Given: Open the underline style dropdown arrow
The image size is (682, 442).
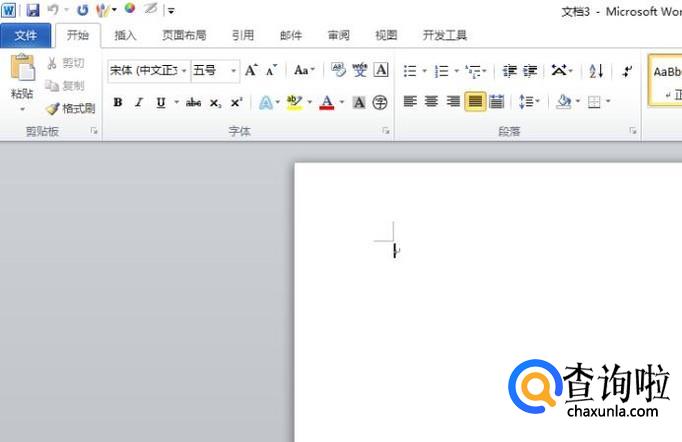Looking at the screenshot, I should click(176, 103).
